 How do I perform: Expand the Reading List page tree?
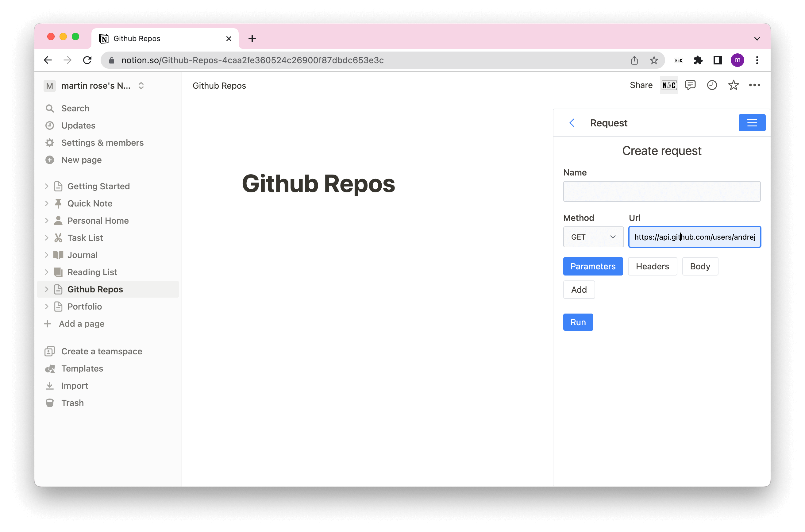46,272
